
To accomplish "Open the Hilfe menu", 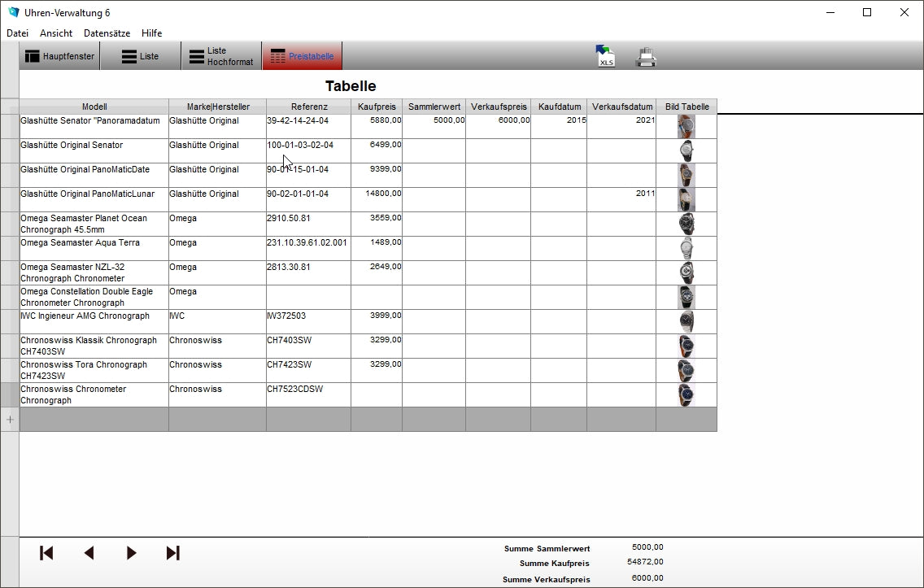I will click(151, 33).
